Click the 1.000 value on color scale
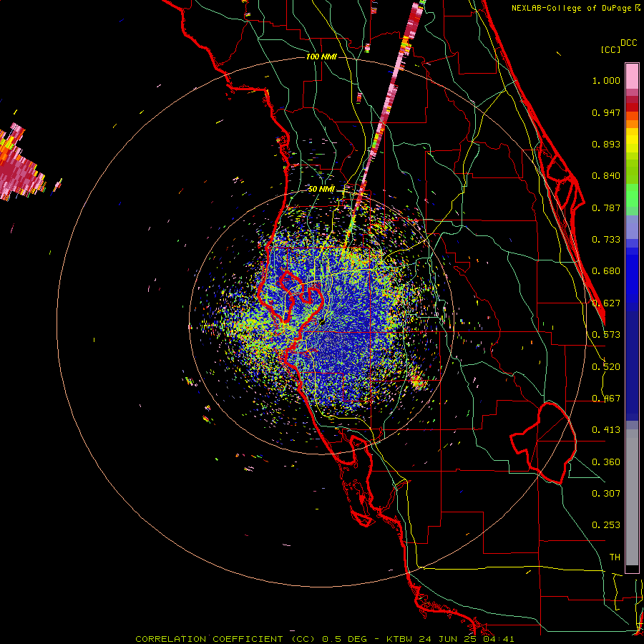This screenshot has width=644, height=644. tap(606, 81)
